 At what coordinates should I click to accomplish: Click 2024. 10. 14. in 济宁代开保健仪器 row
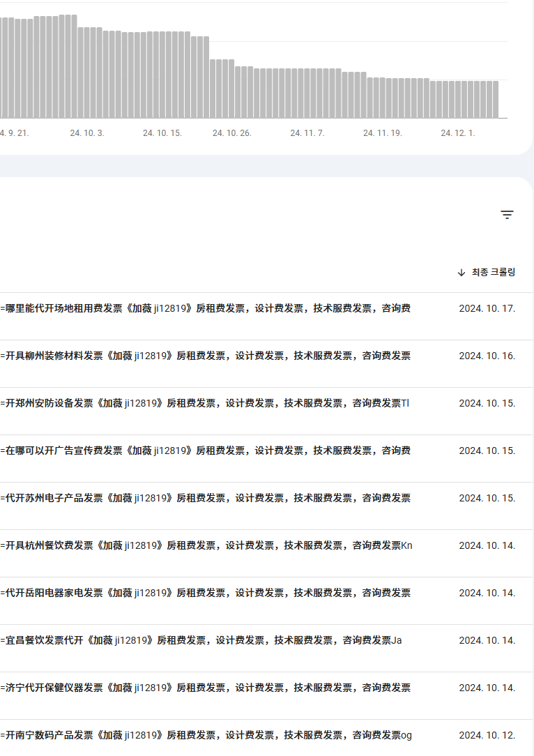[487, 688]
